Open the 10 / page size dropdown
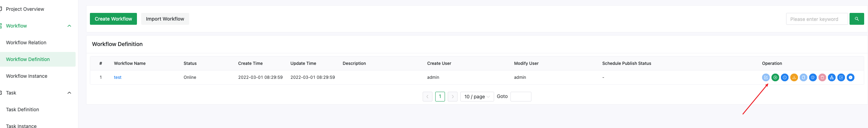Image resolution: width=868 pixels, height=128 pixels. point(477,97)
